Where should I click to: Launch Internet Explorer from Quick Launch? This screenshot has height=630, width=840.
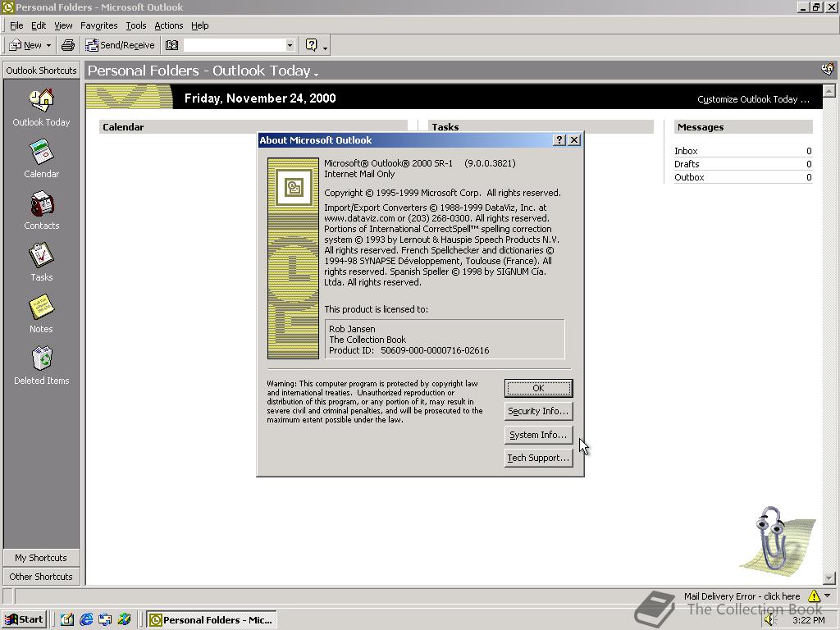pyautogui.click(x=86, y=620)
